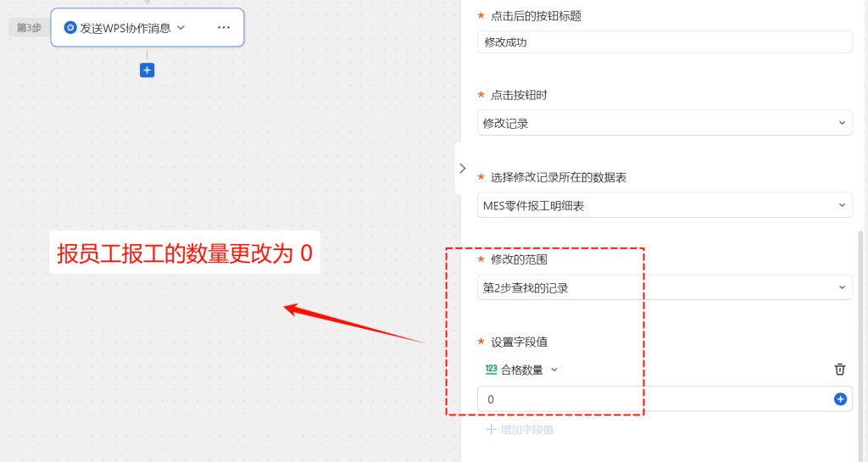Select the 发送WPS协作消息 step node
The width and height of the screenshot is (868, 462).
(x=147, y=27)
